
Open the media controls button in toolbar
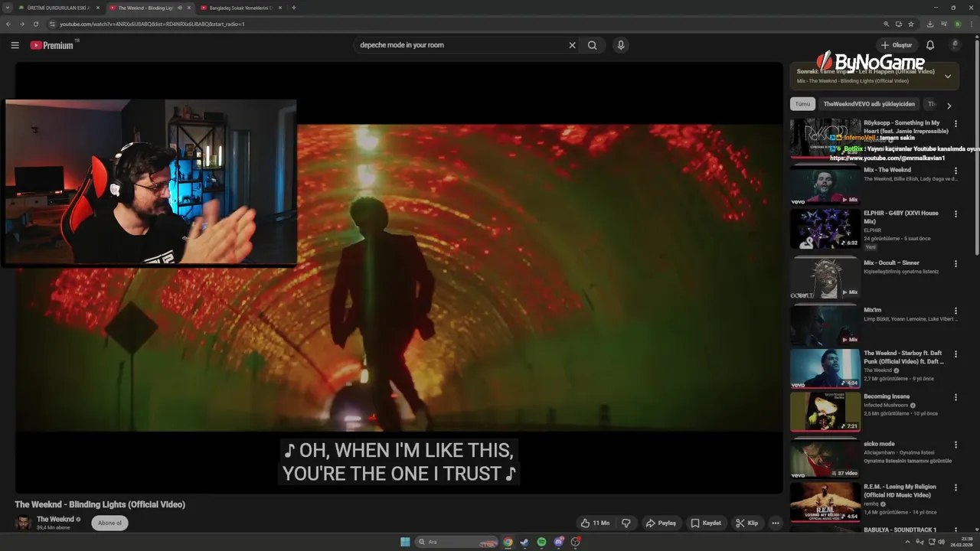[x=943, y=24]
